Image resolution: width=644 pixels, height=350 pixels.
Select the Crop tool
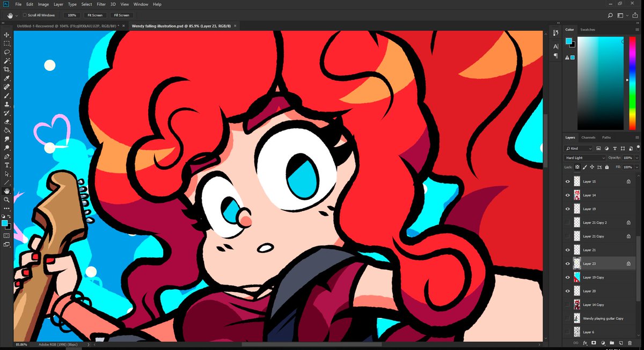[6, 69]
